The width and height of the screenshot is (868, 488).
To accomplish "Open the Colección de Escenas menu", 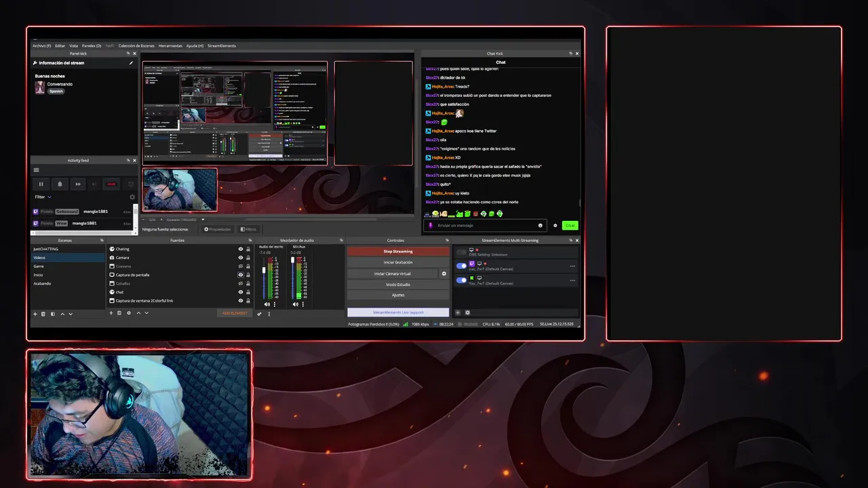I will (x=136, y=46).
